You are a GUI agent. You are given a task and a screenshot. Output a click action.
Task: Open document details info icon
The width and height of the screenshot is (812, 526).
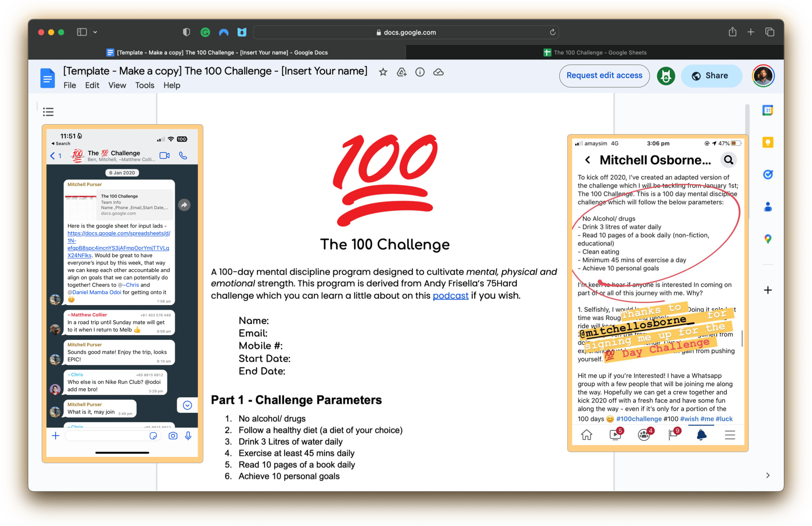tap(420, 72)
